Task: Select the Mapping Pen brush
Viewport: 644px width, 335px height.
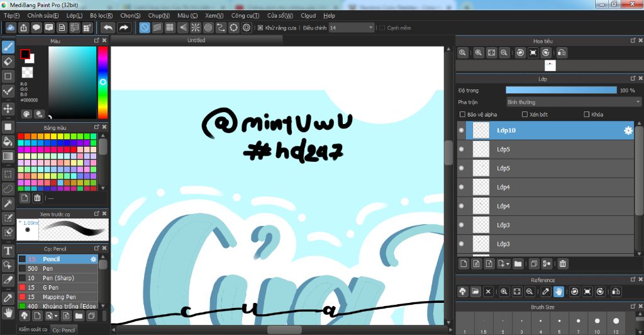Action: click(x=58, y=297)
